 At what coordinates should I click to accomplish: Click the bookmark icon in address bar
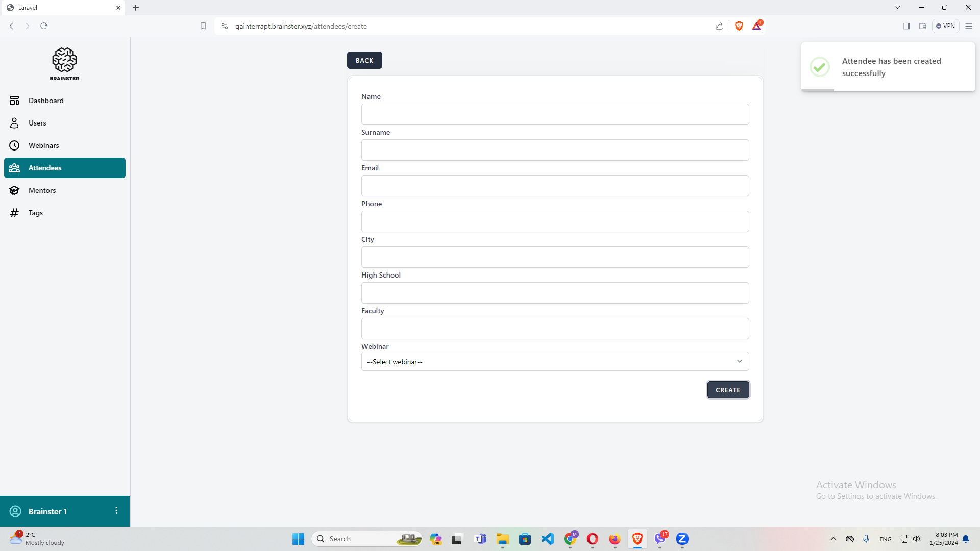click(x=203, y=26)
